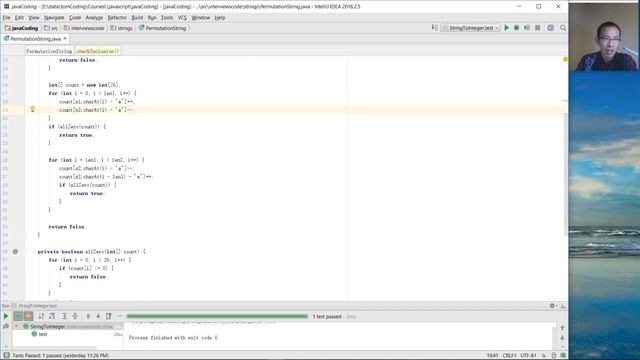Screen dimensions: 640x360
Task: Start debugging with the bug icon
Action: click(516, 28)
